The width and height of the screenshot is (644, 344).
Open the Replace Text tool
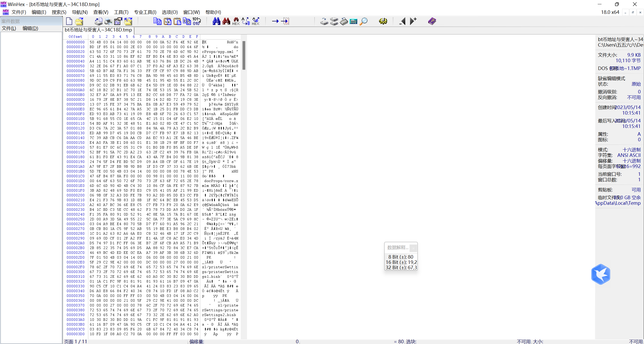(x=245, y=21)
